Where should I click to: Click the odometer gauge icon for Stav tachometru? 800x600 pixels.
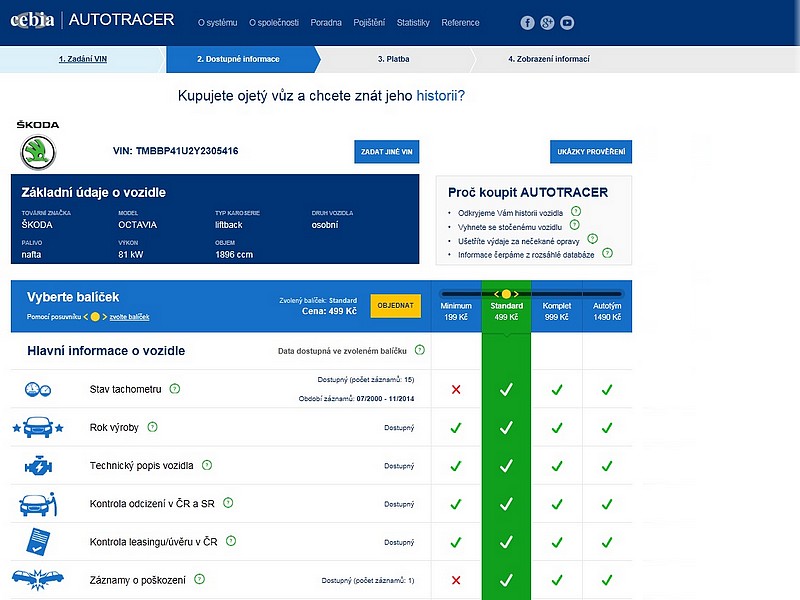point(38,389)
